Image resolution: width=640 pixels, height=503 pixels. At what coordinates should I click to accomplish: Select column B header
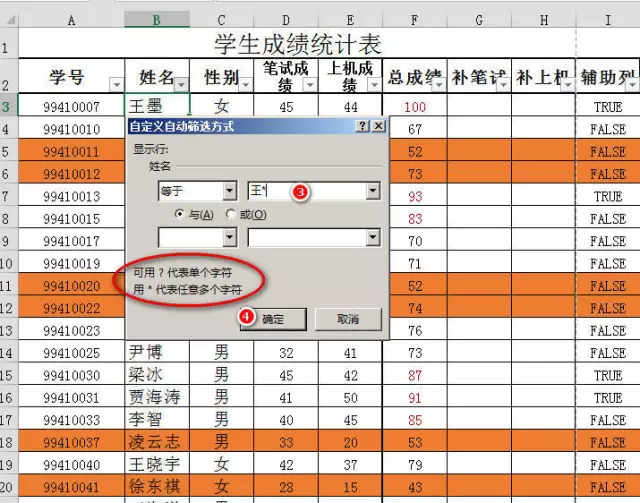coord(157,20)
